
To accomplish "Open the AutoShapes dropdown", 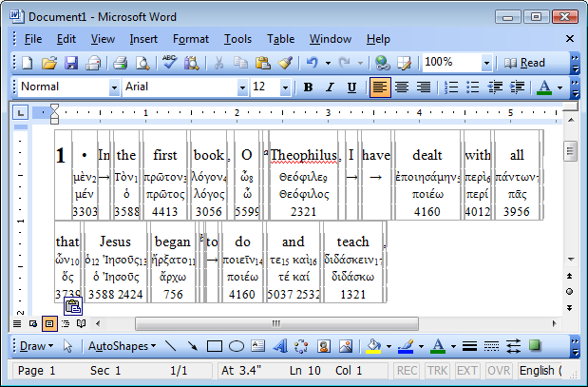I will click(x=122, y=346).
